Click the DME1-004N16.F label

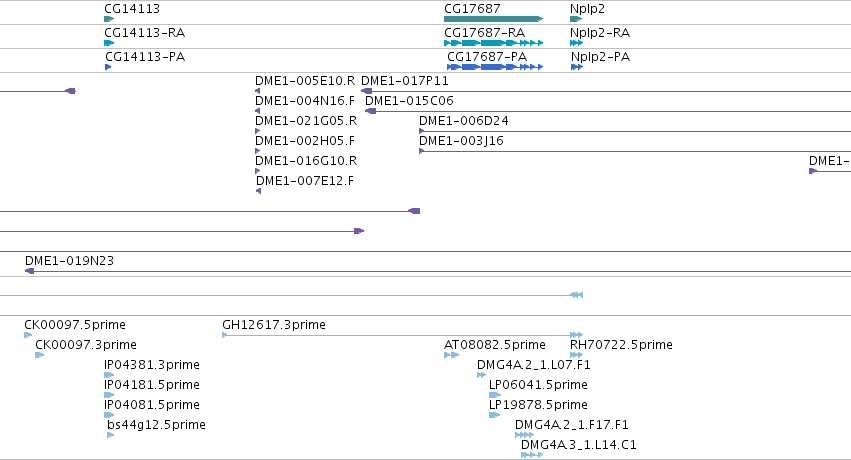[x=305, y=101]
